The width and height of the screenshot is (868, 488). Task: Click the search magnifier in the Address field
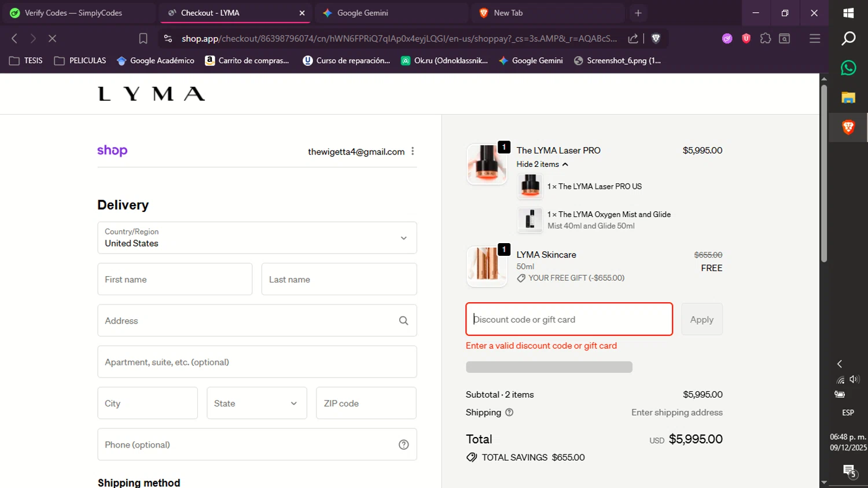403,321
